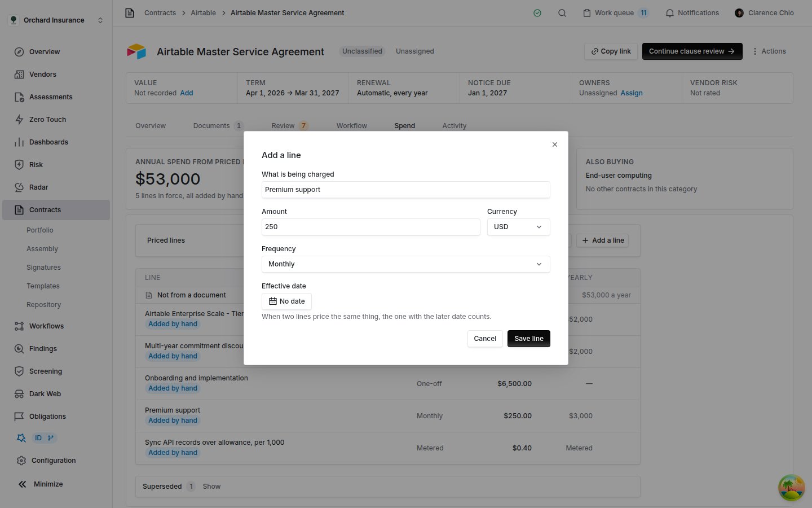812x508 pixels.
Task: Click the Add value link
Action: [x=186, y=93]
